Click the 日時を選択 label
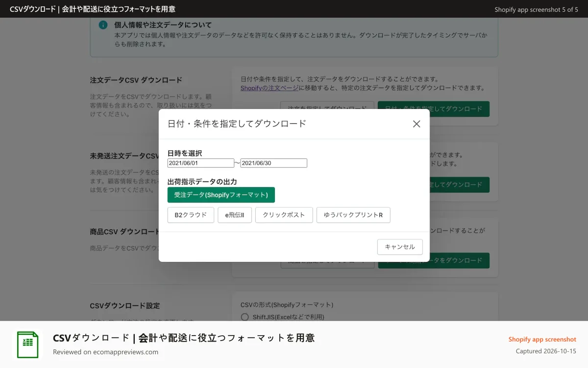 (185, 153)
